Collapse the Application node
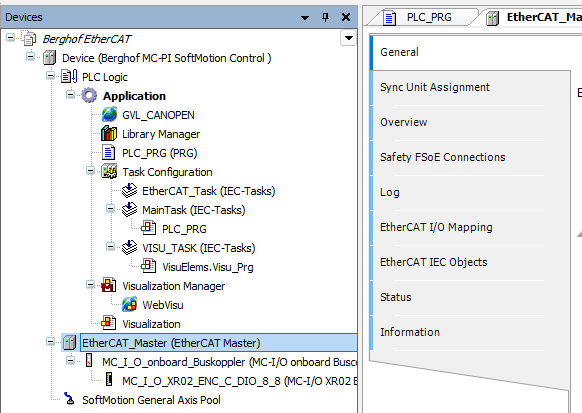The width and height of the screenshot is (582, 413). (70, 94)
